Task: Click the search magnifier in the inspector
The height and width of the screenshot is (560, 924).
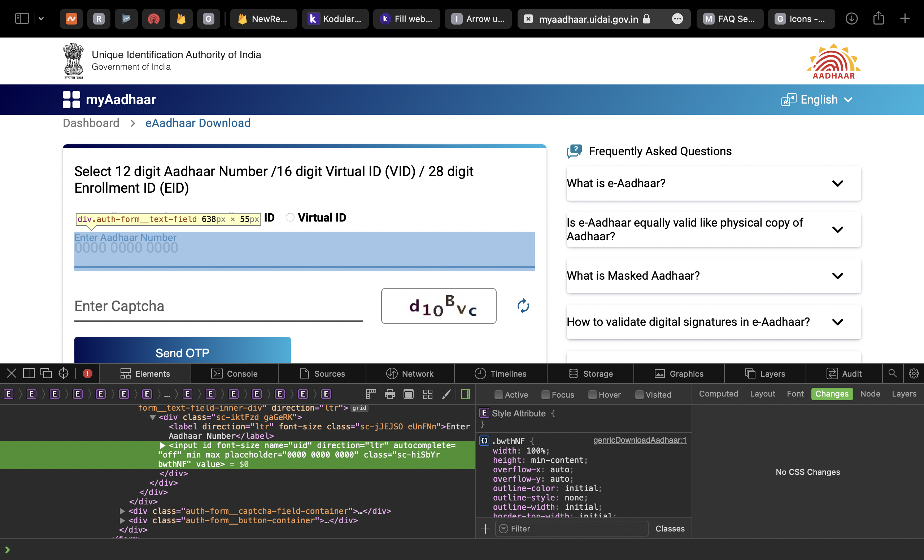Action: [x=893, y=373]
